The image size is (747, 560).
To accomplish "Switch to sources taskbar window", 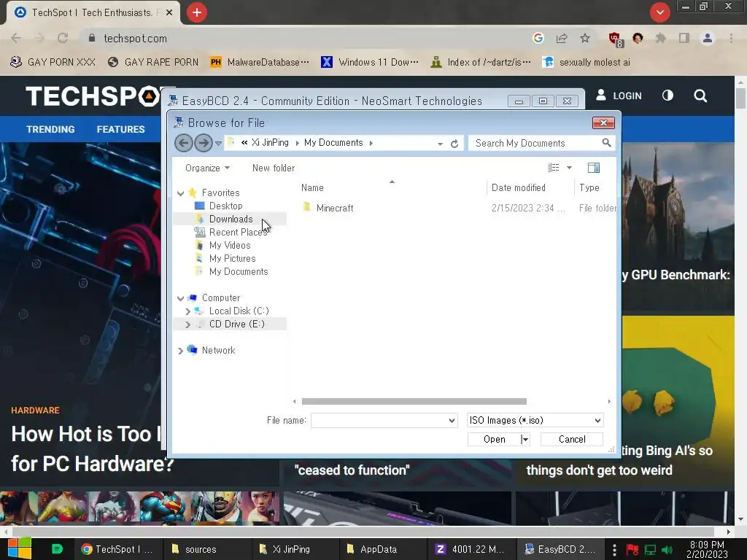I will pyautogui.click(x=206, y=550).
